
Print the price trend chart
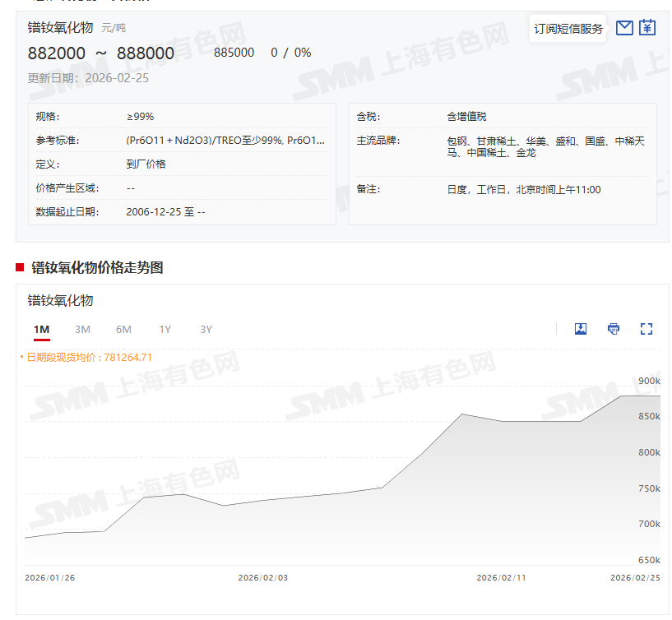[x=614, y=329]
